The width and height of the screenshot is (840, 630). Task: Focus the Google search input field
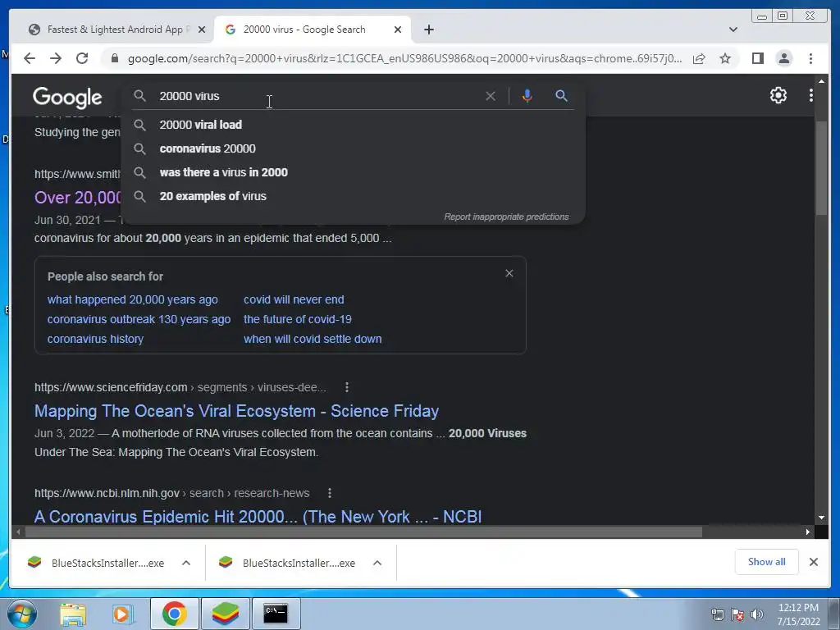pyautogui.click(x=316, y=96)
